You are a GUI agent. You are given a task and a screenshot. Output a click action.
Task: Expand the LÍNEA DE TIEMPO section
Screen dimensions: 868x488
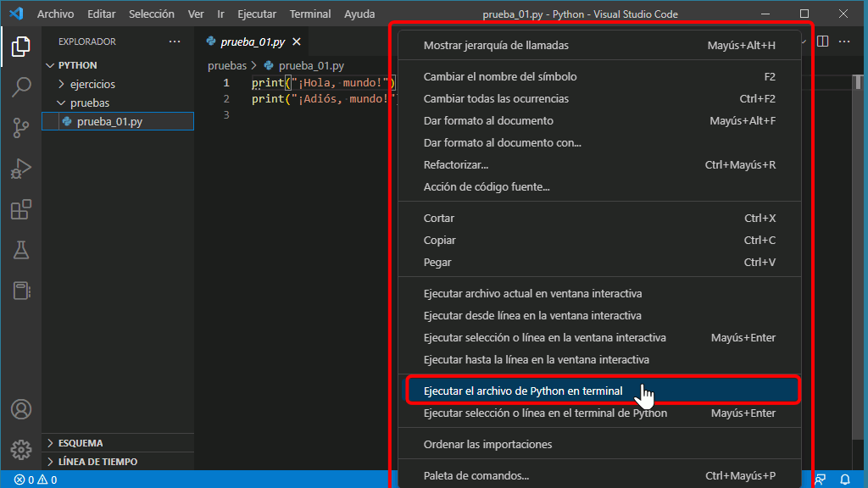pos(117,462)
